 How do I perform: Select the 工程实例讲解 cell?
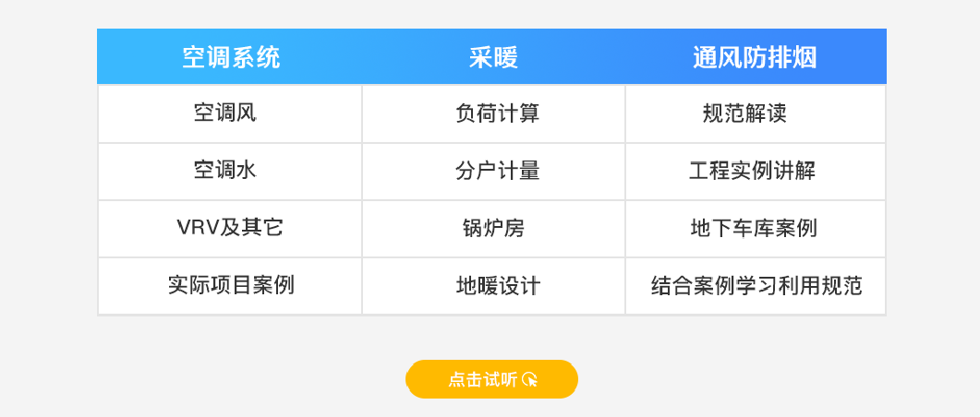[756, 171]
